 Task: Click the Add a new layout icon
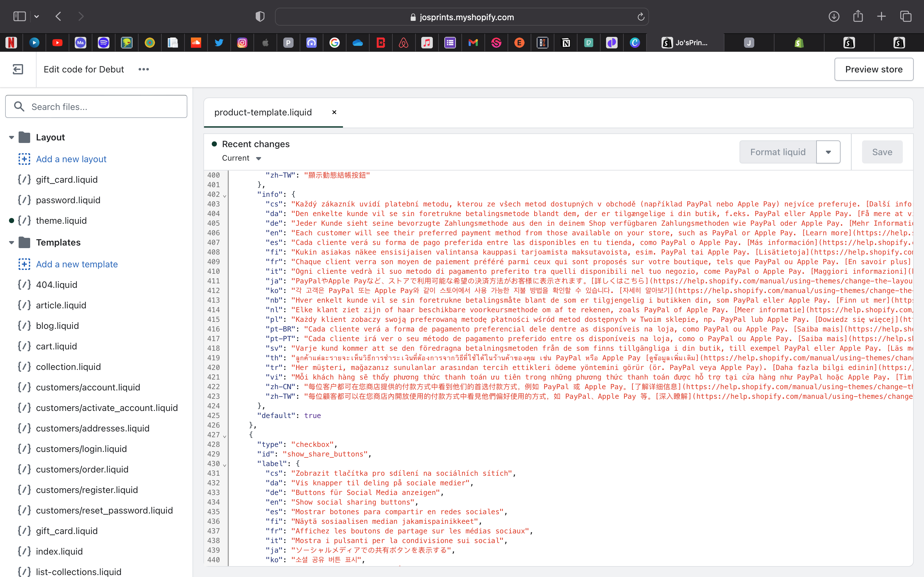(x=24, y=159)
